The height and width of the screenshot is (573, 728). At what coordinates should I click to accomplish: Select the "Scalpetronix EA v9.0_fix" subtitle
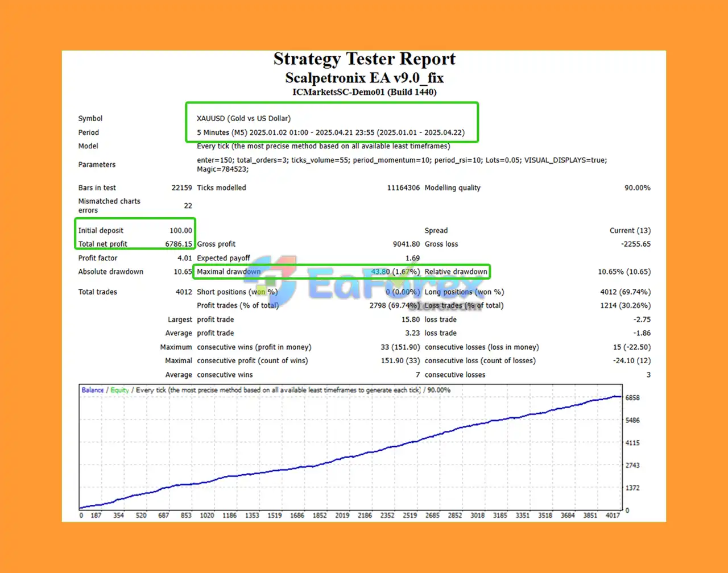(x=365, y=78)
